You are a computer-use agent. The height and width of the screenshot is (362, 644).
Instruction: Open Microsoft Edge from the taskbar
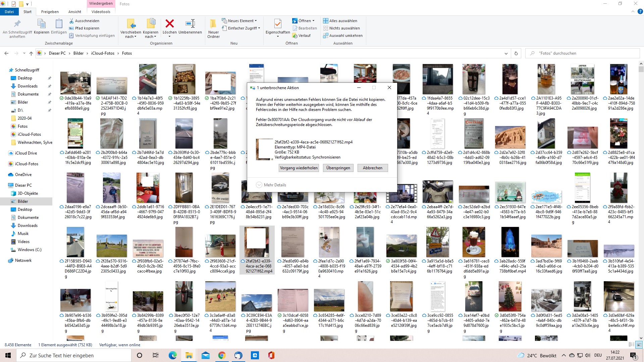click(172, 355)
